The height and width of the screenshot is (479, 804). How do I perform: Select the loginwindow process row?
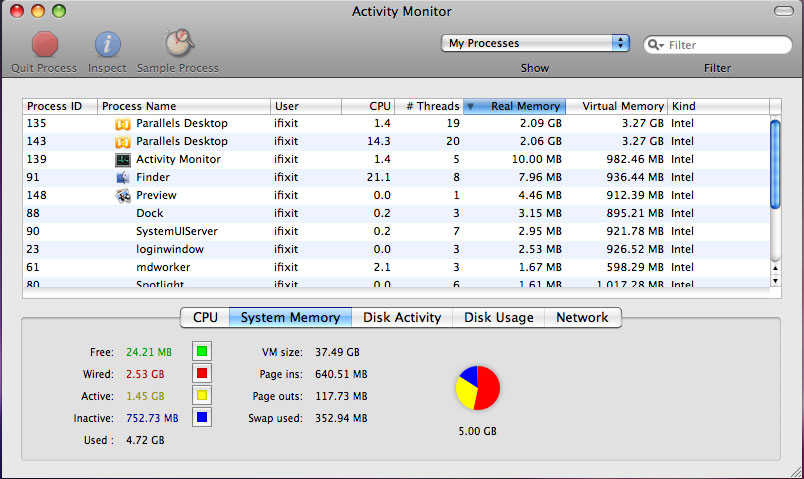396,249
